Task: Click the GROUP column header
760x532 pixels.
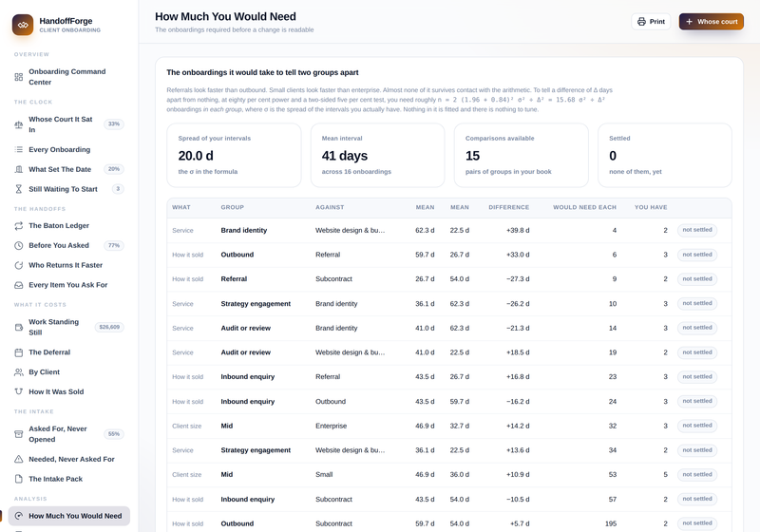Action: [232, 207]
